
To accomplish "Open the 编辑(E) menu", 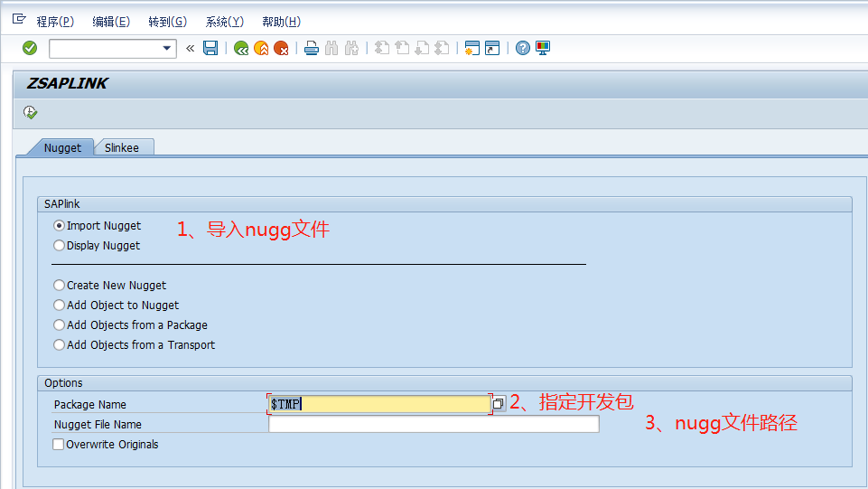I will (111, 22).
